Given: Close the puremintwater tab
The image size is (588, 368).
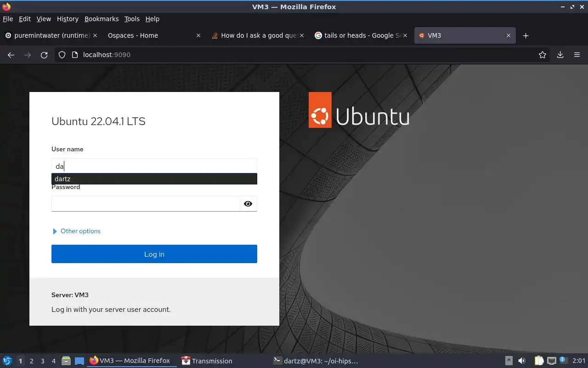Looking at the screenshot, I should tap(95, 35).
